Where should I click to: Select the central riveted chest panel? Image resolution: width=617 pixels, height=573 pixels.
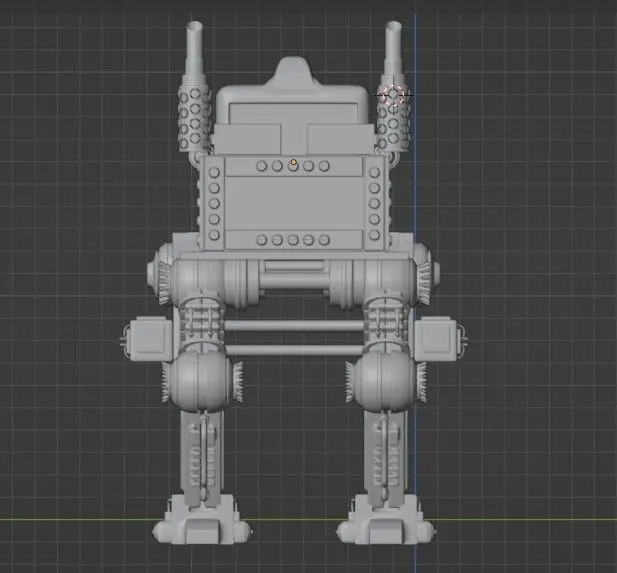[x=294, y=203]
